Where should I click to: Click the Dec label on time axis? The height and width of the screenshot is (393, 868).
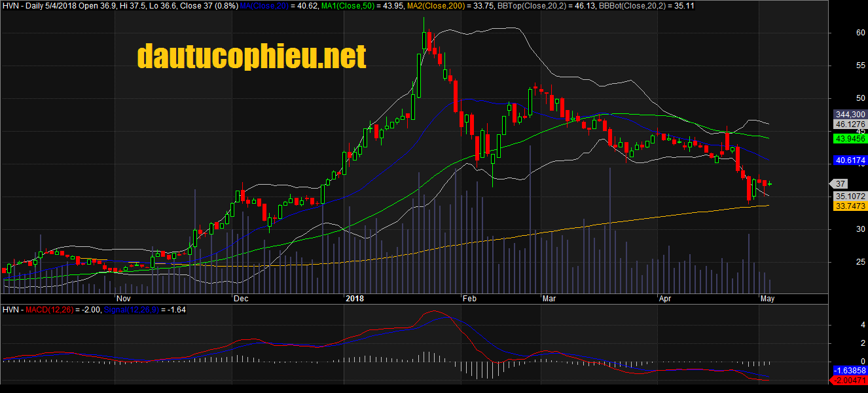click(x=240, y=298)
